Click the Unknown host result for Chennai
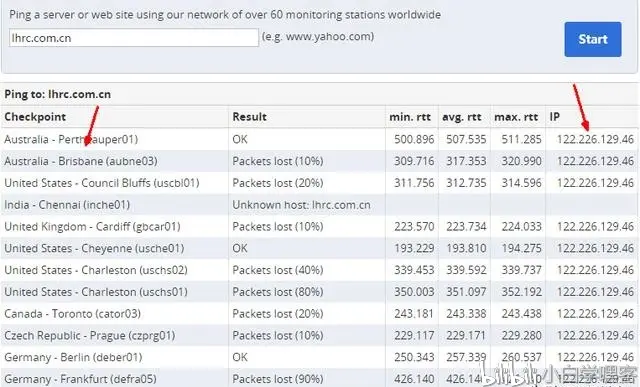This screenshot has width=640, height=387. coord(301,205)
